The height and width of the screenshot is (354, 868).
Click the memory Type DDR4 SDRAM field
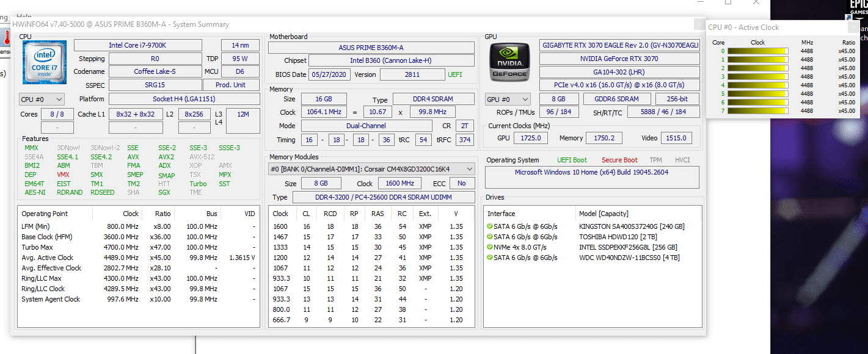(x=434, y=99)
